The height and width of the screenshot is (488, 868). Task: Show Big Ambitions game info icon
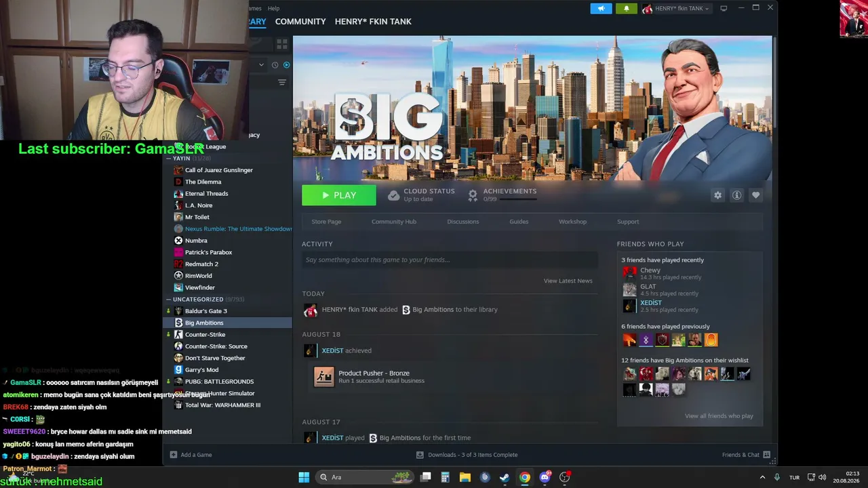click(736, 195)
